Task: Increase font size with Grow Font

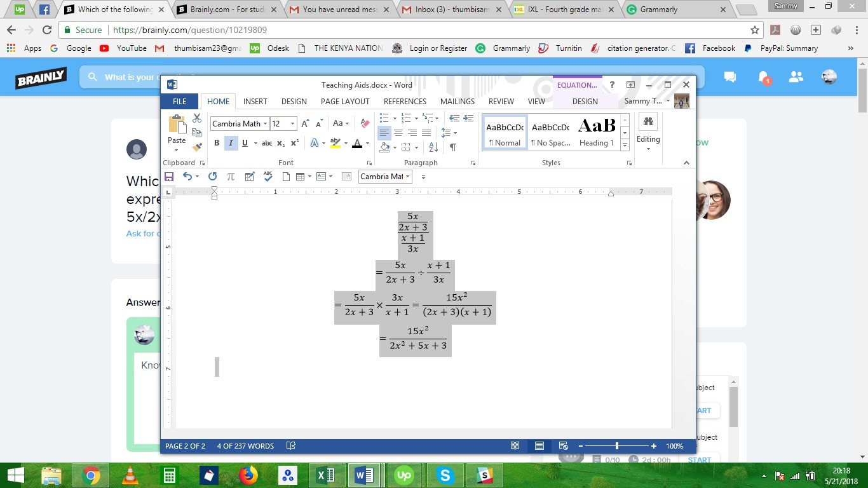Action: 306,123
